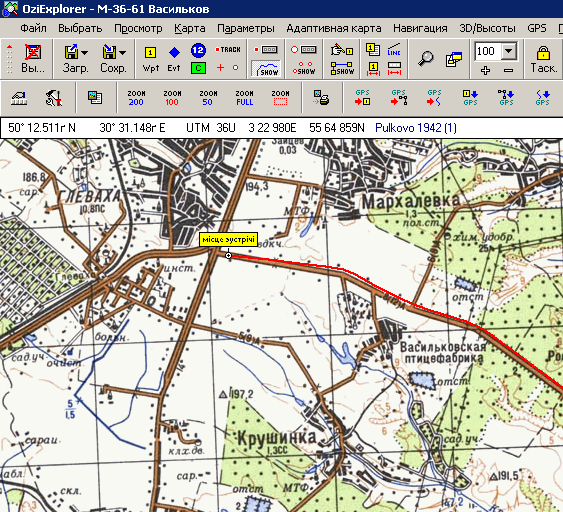This screenshot has width=563, height=512.
Task: Open the track control panel icon
Action: click(266, 50)
